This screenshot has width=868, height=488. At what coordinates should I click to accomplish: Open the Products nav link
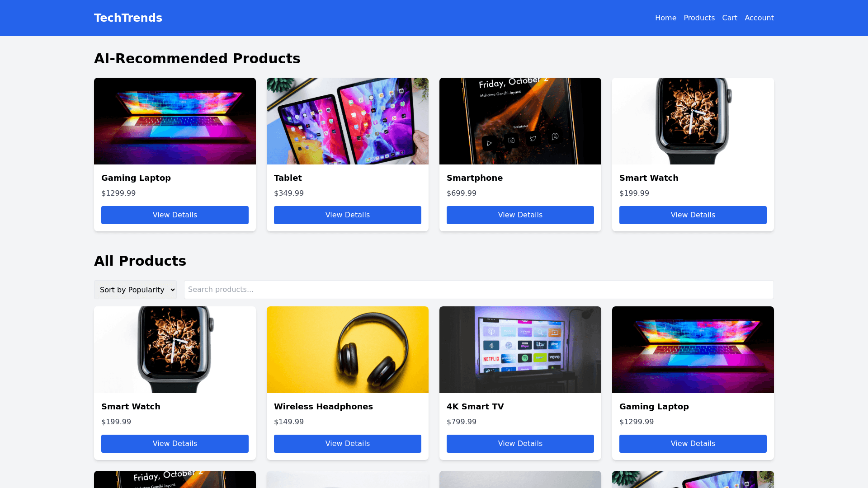699,18
